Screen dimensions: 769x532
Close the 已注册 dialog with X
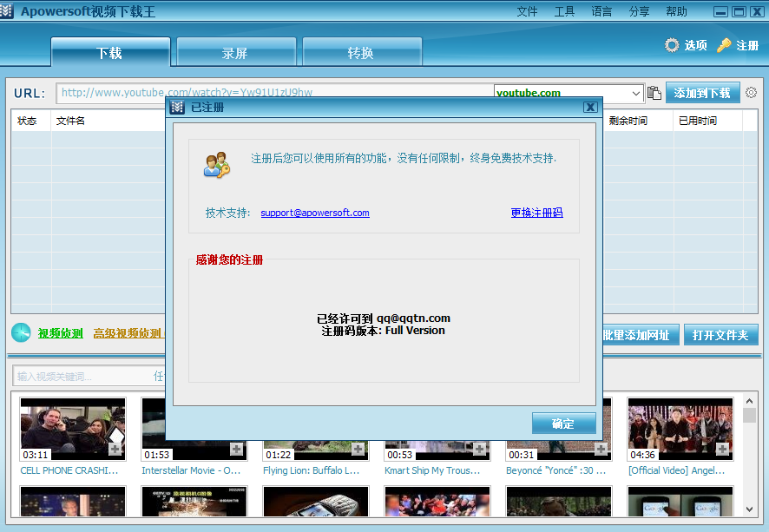tap(590, 107)
